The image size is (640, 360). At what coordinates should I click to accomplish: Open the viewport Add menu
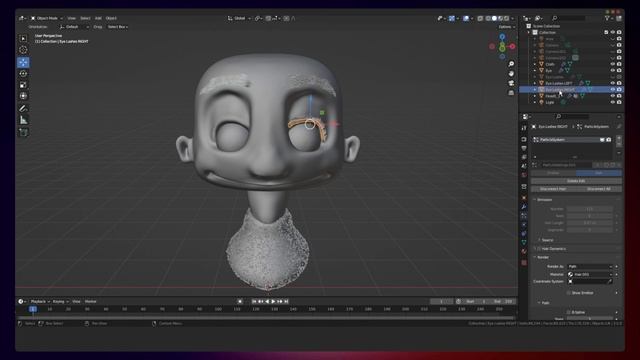point(98,18)
